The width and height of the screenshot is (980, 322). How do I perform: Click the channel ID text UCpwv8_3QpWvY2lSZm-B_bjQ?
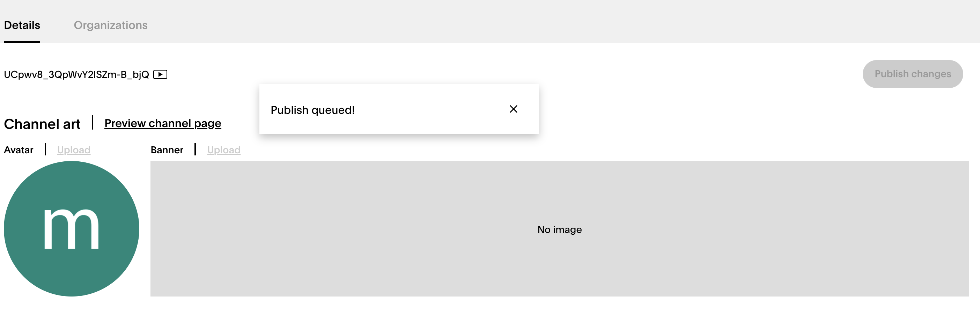coord(76,75)
